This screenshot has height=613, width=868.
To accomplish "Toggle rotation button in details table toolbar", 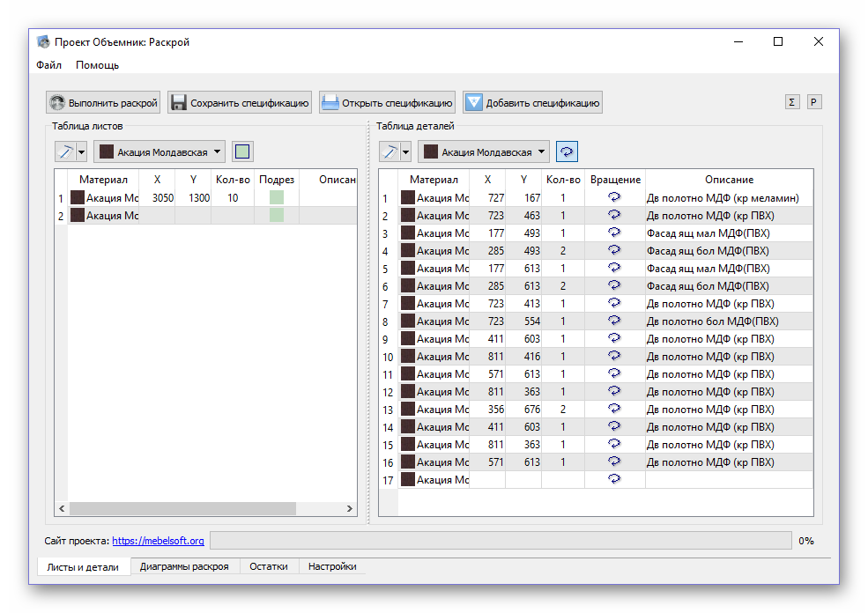I will pos(567,151).
